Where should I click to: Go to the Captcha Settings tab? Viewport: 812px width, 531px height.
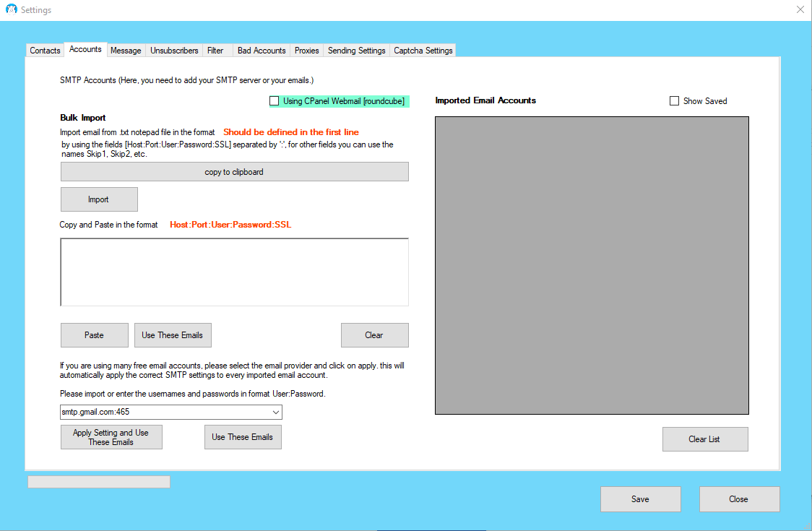click(423, 51)
